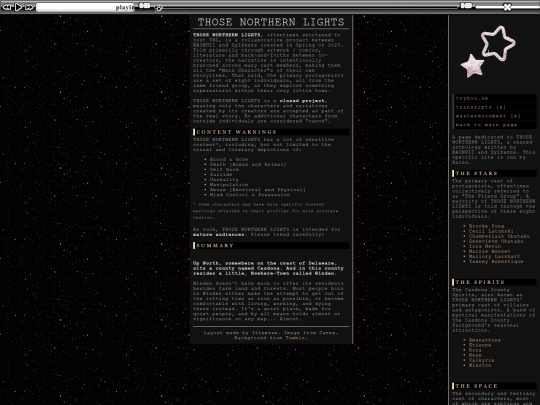Viewport: 540px width, 405px height.
Task: Open Amarathine spirit link
Action: [485, 340]
